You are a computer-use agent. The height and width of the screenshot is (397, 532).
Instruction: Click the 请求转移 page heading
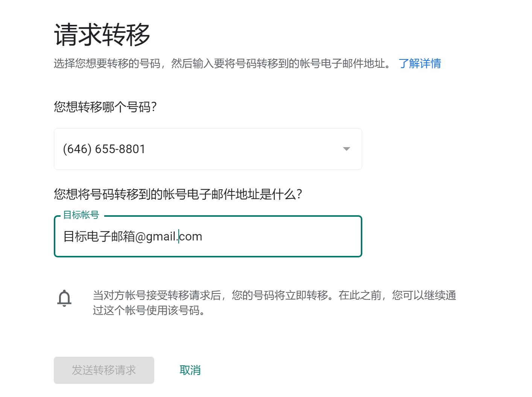point(102,35)
